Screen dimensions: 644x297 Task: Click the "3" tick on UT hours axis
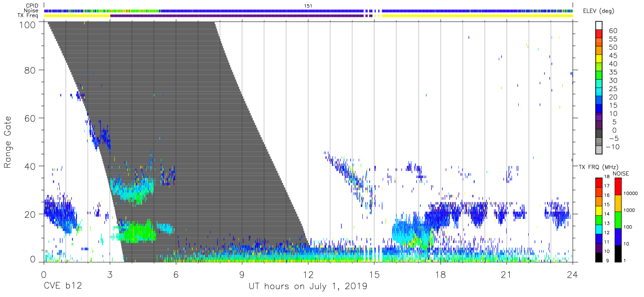coord(110,275)
